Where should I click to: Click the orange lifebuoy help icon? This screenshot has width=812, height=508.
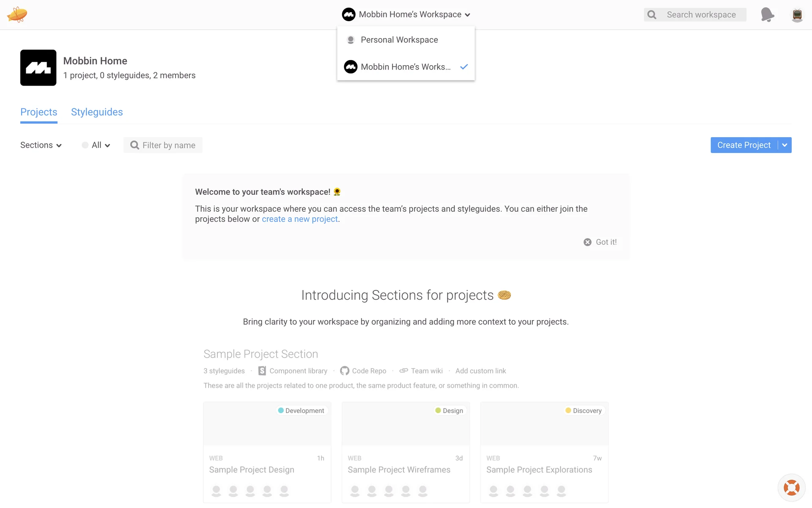[791, 487]
